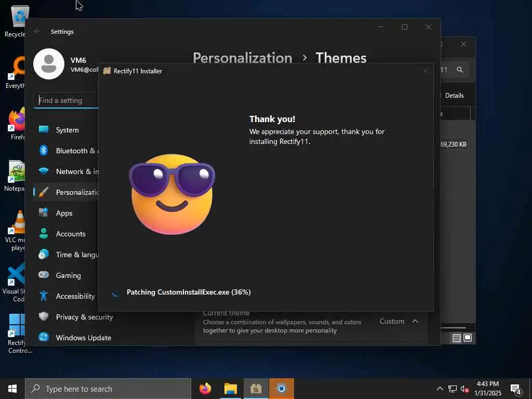Open network status tray icon

(x=453, y=389)
